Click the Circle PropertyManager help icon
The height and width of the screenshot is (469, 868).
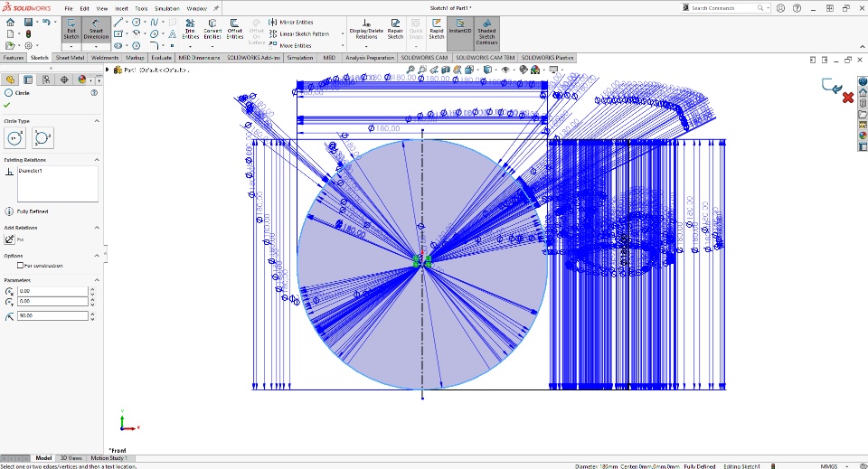click(x=94, y=93)
